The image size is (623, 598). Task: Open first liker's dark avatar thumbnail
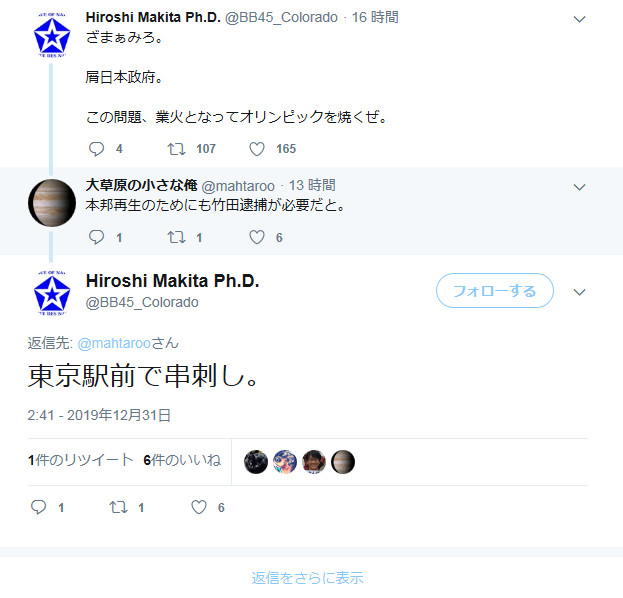click(256, 462)
